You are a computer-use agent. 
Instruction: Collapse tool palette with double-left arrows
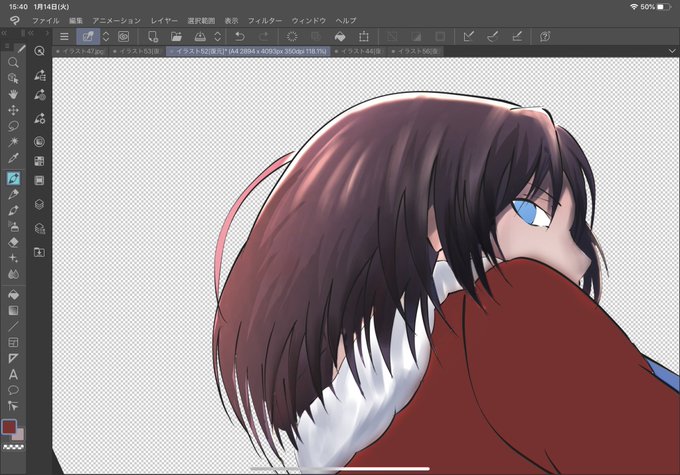[5, 33]
